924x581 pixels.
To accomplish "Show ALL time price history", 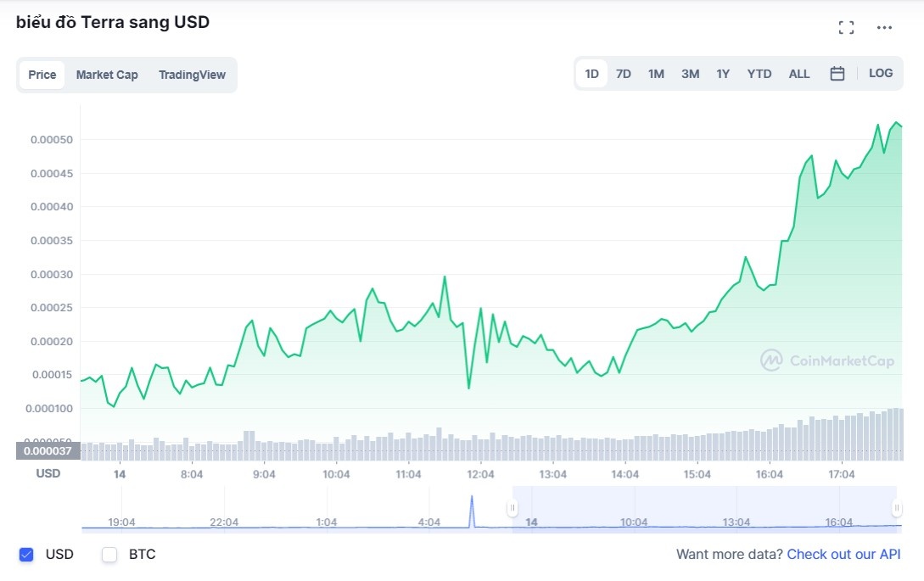I will 799,74.
